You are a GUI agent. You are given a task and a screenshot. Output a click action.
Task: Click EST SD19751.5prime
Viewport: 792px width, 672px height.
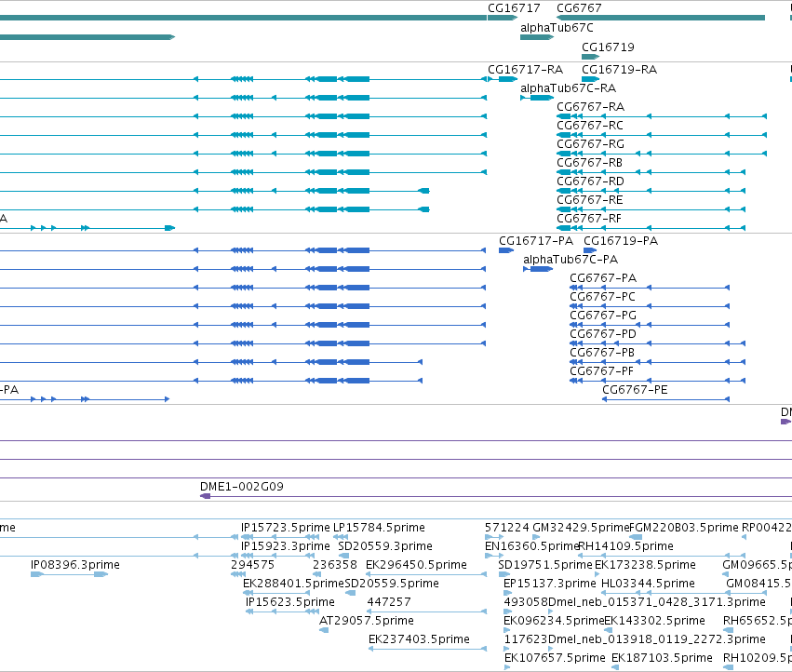pos(545,565)
